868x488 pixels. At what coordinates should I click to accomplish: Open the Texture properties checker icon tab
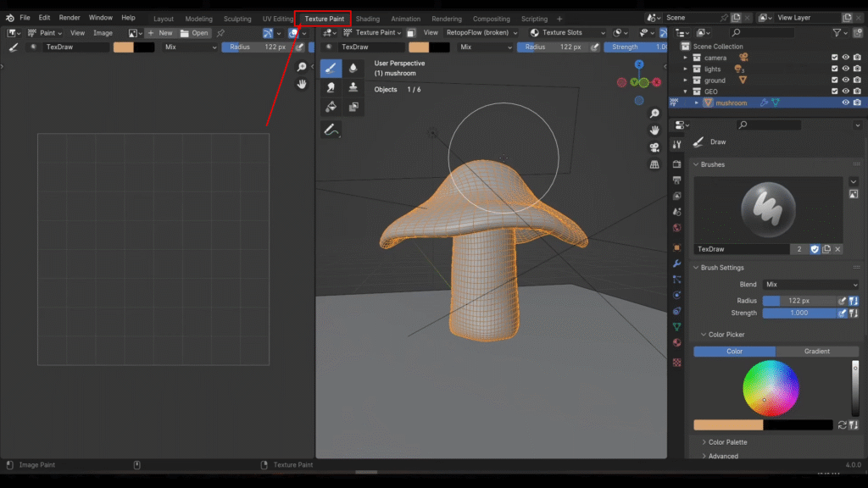[x=676, y=363]
